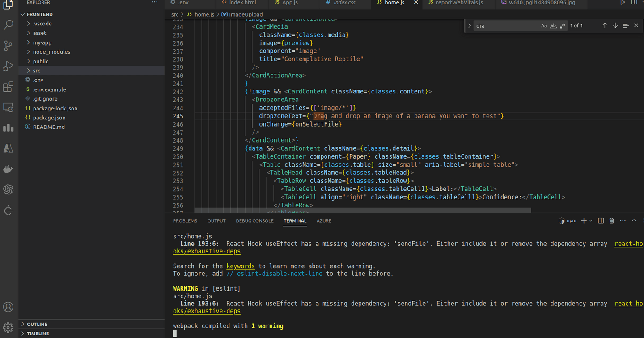This screenshot has width=644, height=338.
Task: Open the Extensions view
Action: tap(8, 87)
